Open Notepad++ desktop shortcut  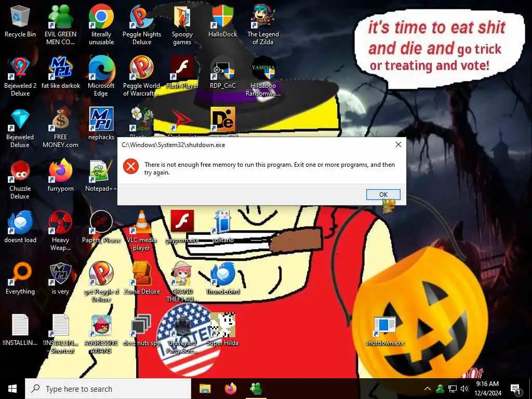click(x=101, y=176)
